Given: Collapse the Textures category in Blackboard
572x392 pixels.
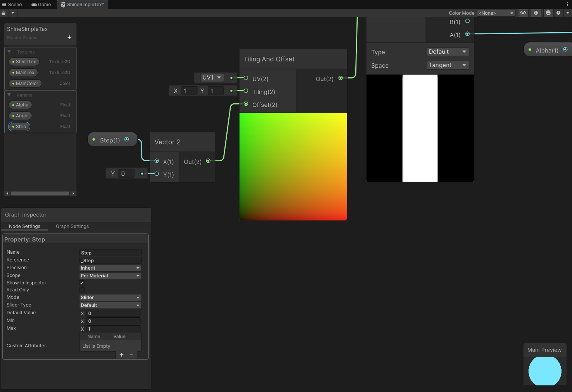Looking at the screenshot, I should coord(9,52).
